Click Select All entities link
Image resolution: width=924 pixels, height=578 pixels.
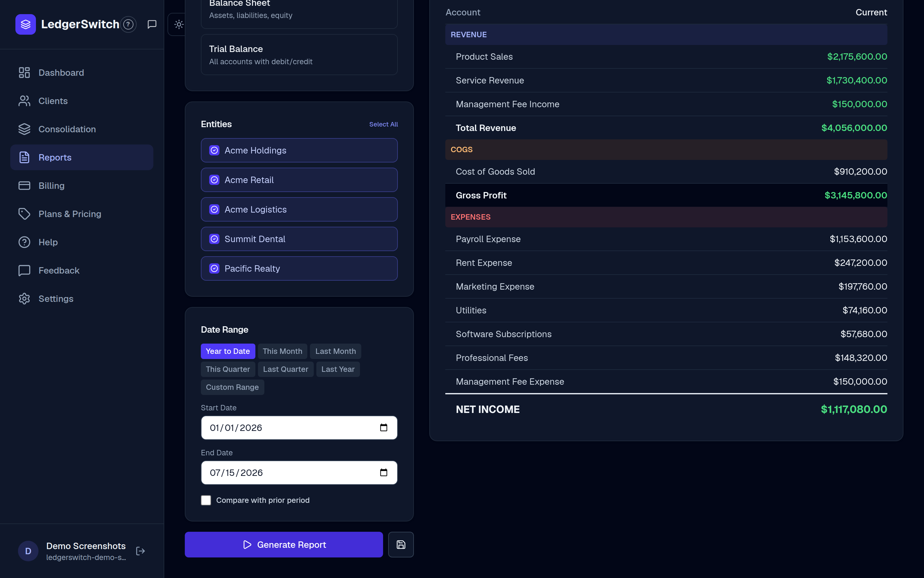tap(383, 124)
